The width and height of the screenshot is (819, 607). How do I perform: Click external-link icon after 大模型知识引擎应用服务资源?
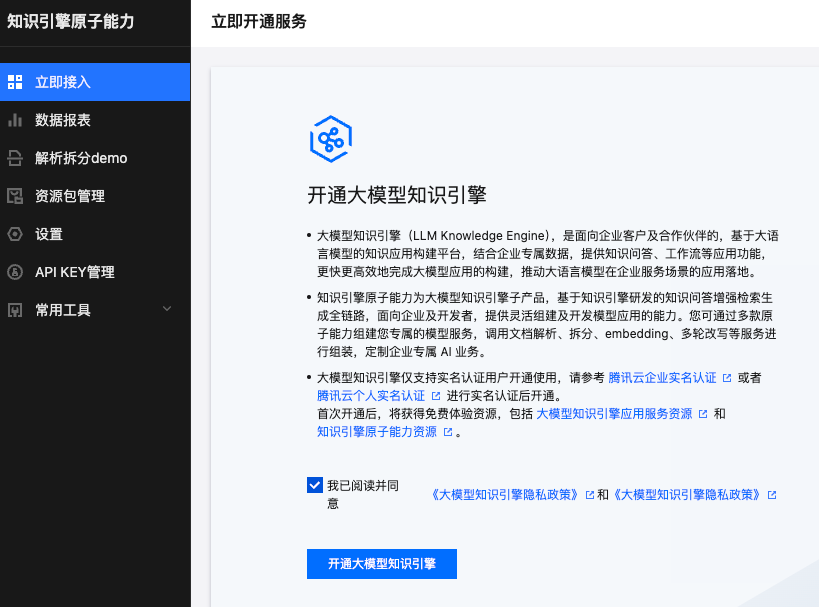click(x=703, y=414)
